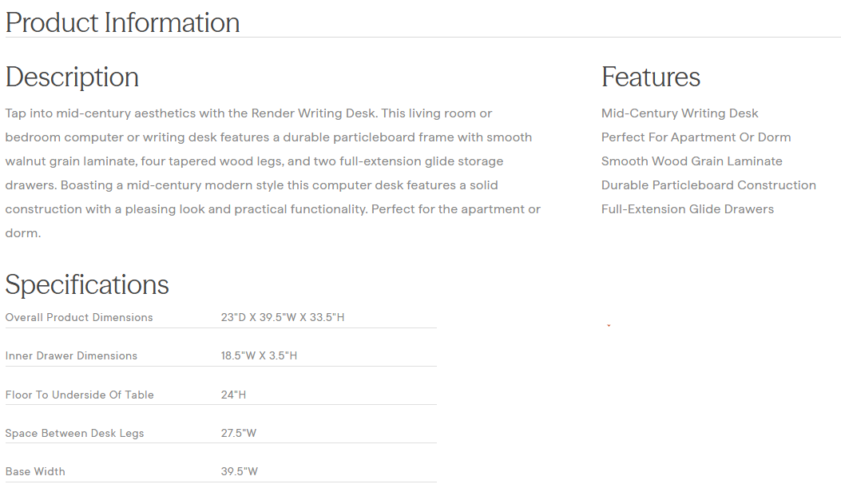Click the Product Information heading

(x=122, y=22)
